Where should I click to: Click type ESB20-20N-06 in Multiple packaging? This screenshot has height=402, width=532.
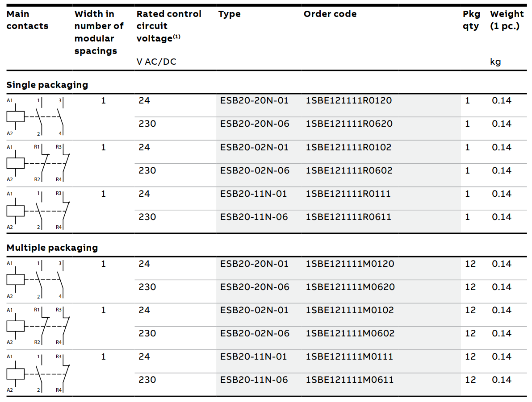click(x=255, y=287)
